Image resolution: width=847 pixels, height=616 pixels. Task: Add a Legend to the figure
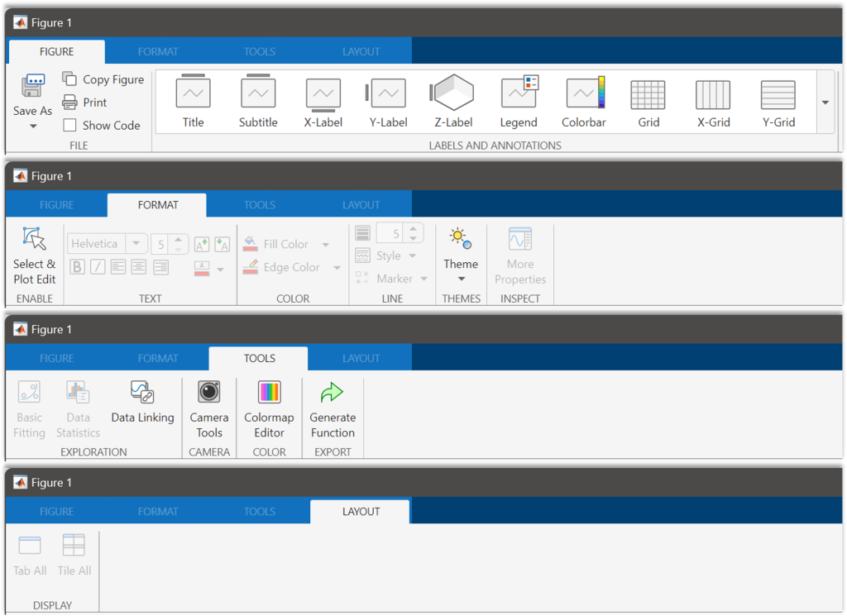pyautogui.click(x=519, y=101)
